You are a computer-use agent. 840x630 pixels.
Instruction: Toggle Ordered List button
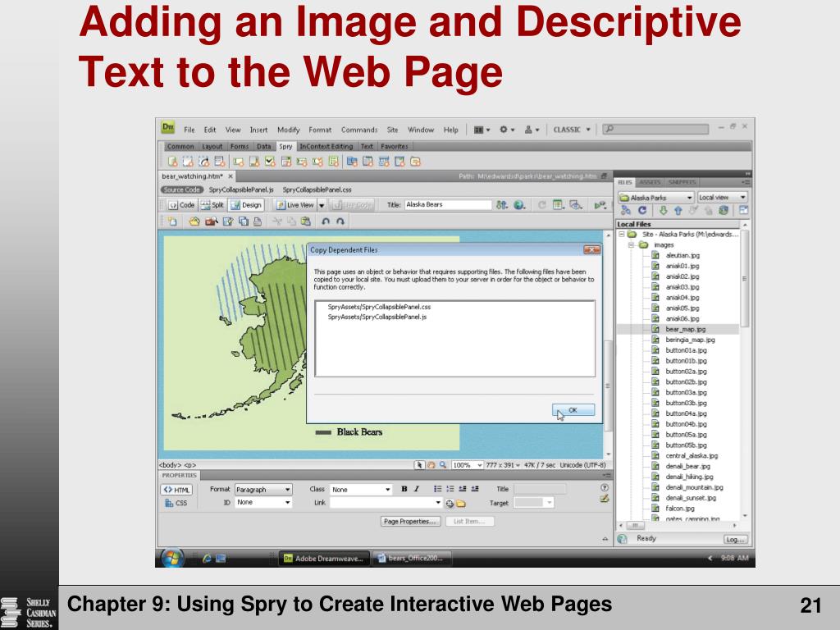coord(450,489)
